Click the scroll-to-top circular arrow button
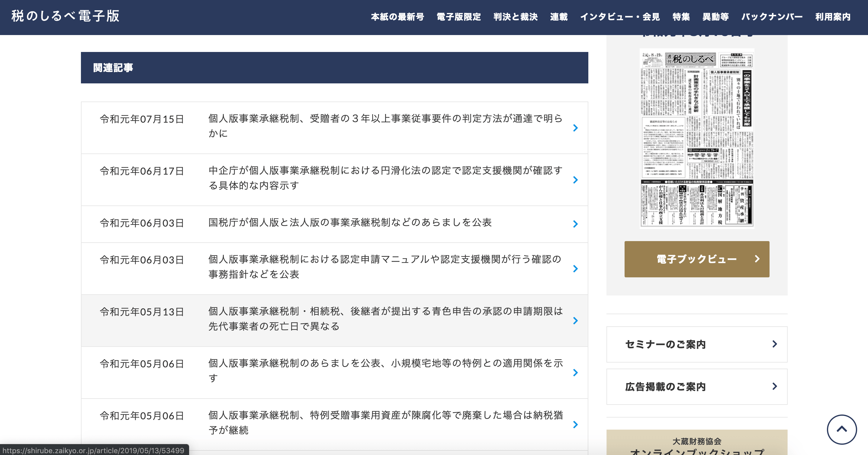This screenshot has height=455, width=868. pos(841,429)
